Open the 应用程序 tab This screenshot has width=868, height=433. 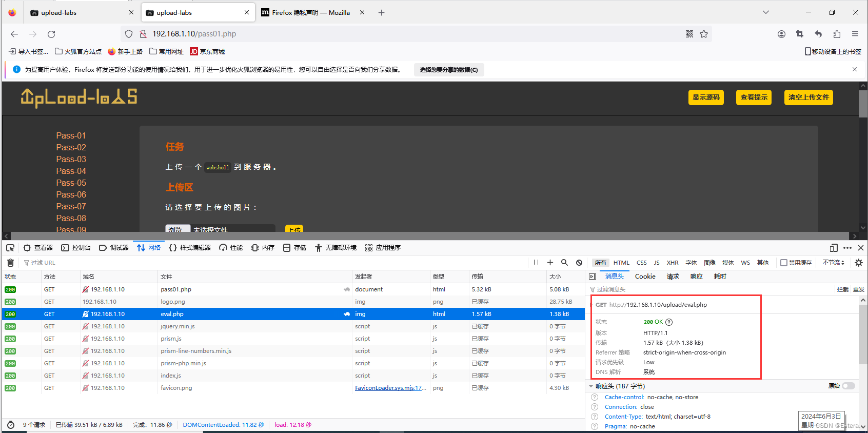(383, 248)
